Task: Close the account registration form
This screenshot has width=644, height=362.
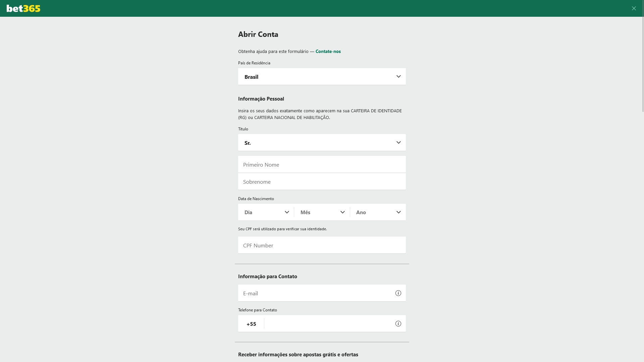Action: point(634,8)
